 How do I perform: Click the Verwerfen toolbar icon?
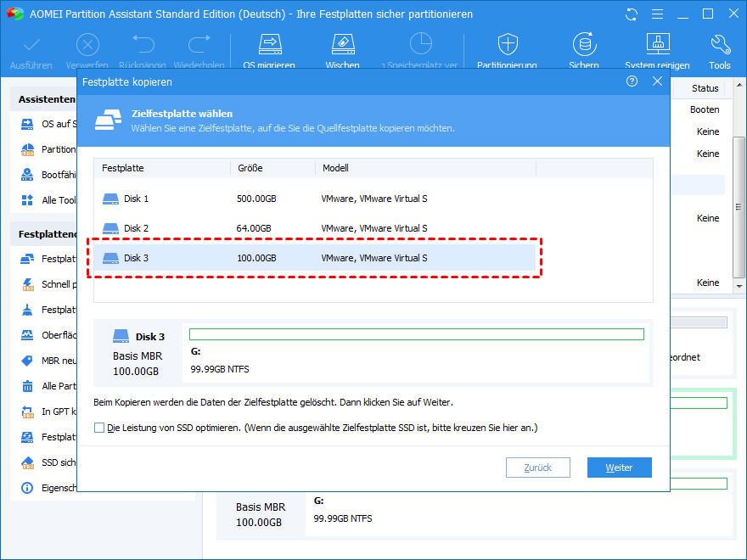coord(87,46)
